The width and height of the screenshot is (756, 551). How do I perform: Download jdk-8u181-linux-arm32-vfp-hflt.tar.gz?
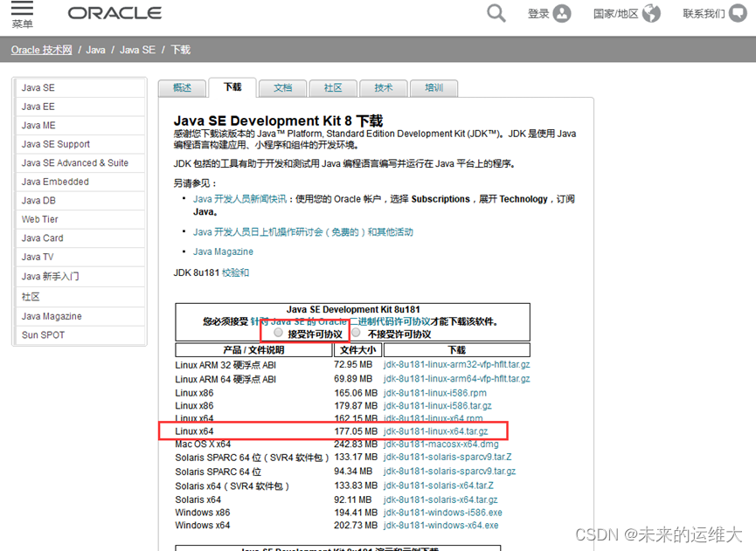(x=456, y=365)
